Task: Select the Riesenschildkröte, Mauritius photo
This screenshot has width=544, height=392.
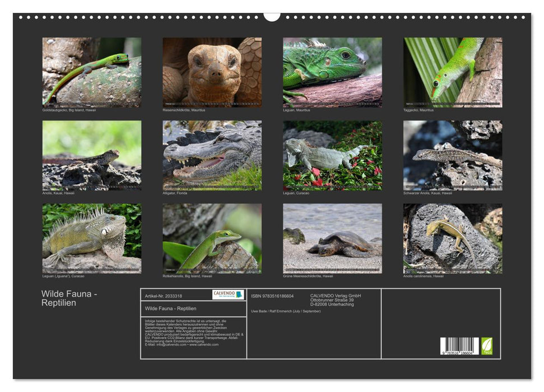Action: pos(212,72)
